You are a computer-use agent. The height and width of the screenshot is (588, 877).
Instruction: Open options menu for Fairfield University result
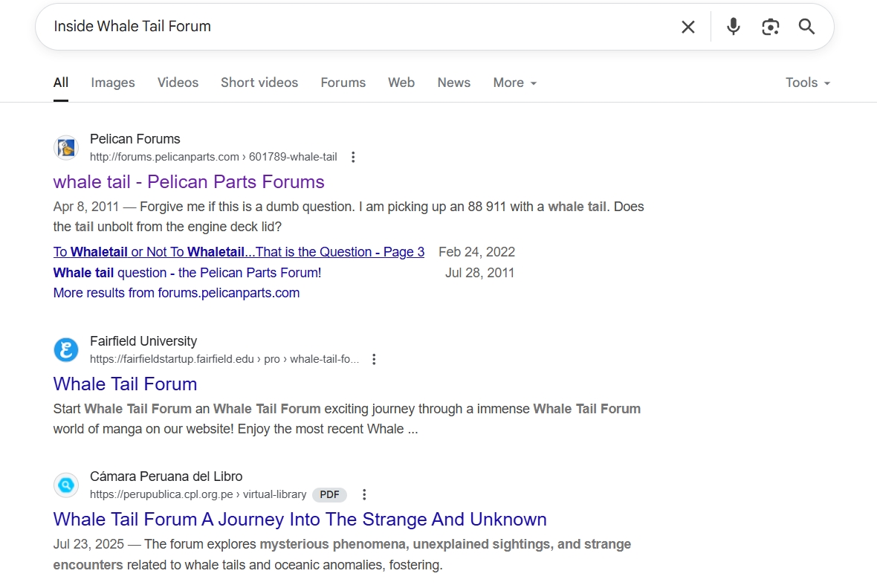(x=374, y=359)
